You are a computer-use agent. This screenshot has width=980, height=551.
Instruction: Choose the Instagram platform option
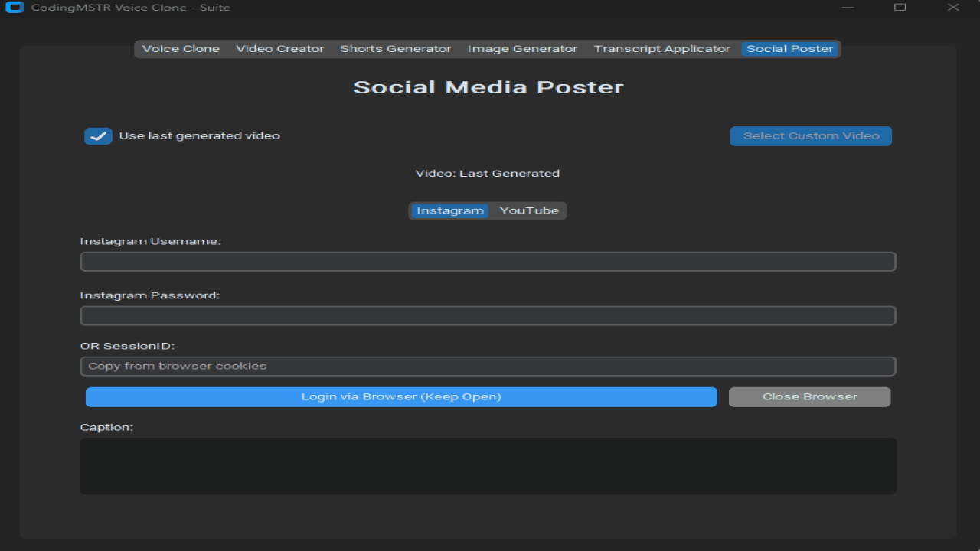450,210
